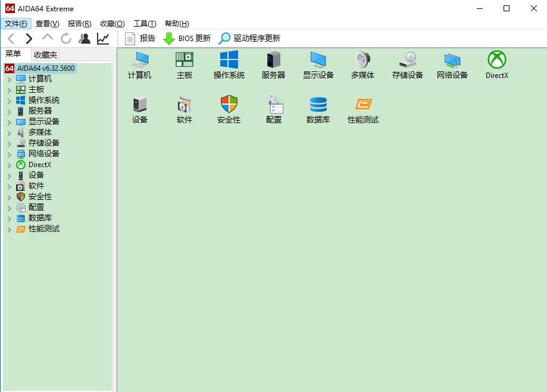
Task: Open the 计算机 icon in main pane
Action: (x=139, y=65)
